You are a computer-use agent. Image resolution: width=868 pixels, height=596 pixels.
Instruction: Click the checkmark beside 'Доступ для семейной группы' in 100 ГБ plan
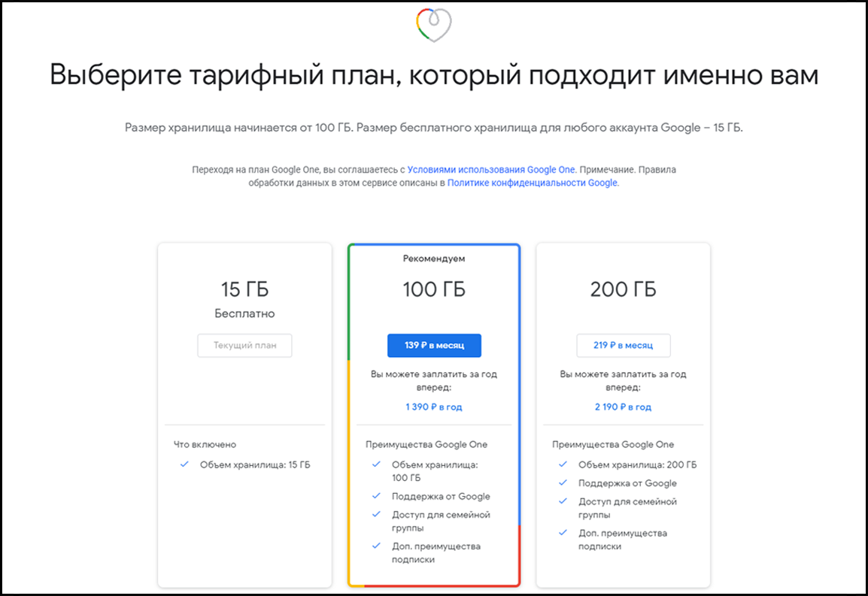coord(376,515)
